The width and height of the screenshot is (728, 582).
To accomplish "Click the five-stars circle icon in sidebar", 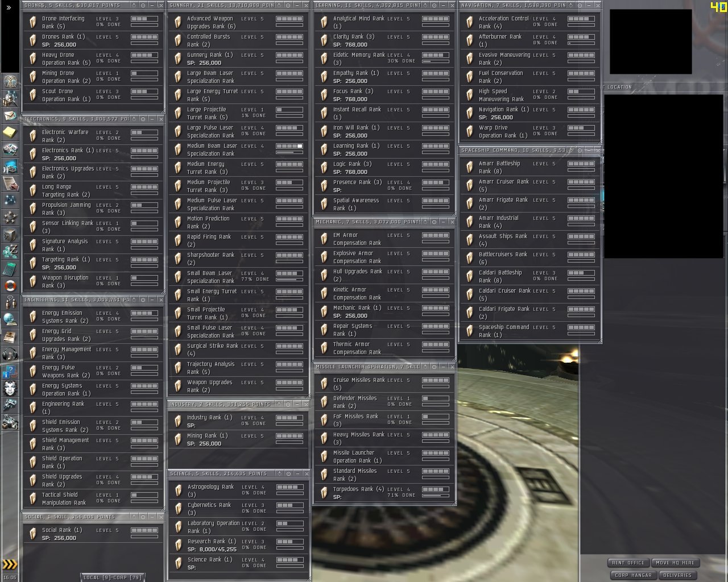I will (10, 218).
